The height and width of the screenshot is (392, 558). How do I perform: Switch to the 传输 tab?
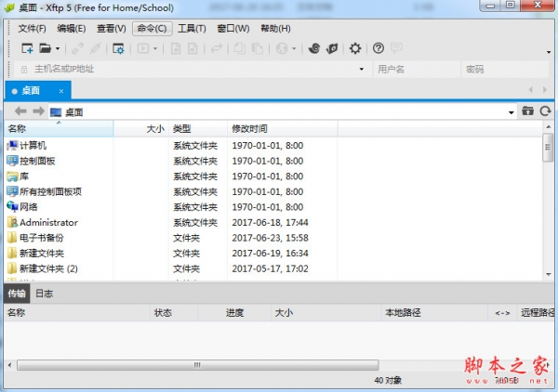coord(17,294)
